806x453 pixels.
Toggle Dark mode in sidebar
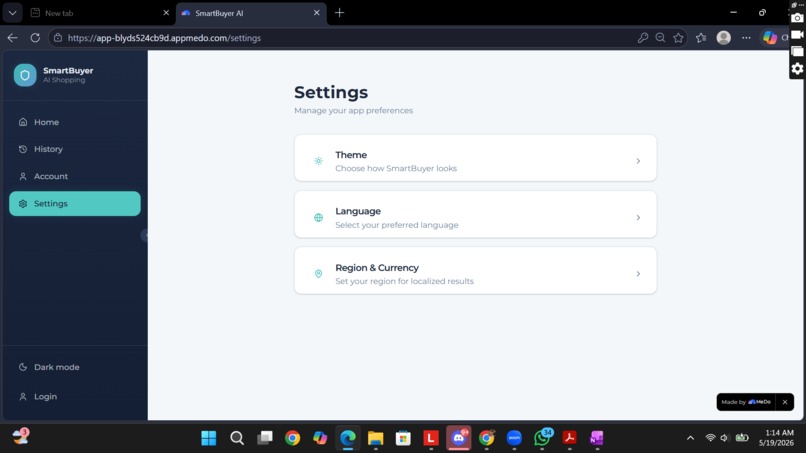75,367
